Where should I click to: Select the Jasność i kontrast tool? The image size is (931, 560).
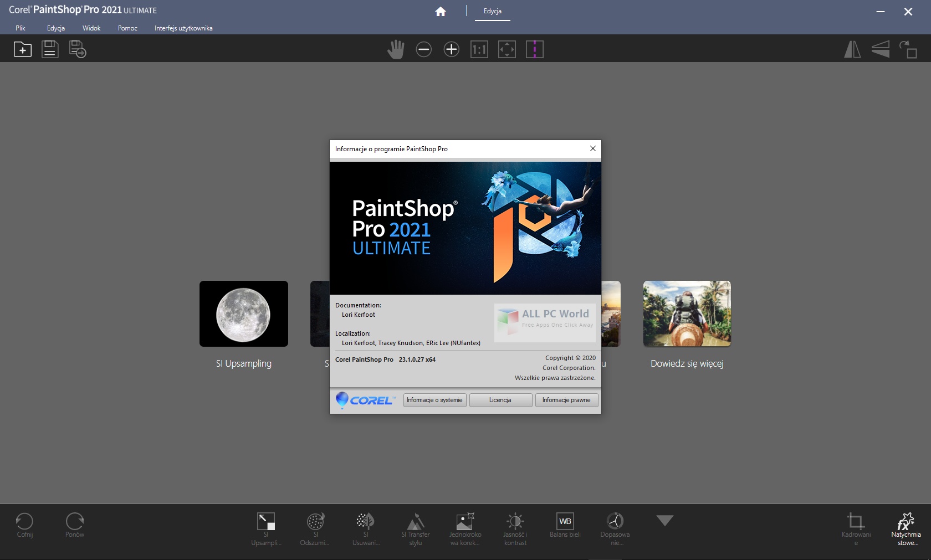(x=515, y=528)
